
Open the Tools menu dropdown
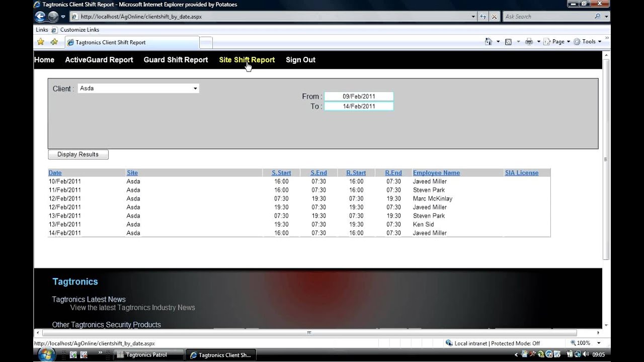[x=588, y=42]
